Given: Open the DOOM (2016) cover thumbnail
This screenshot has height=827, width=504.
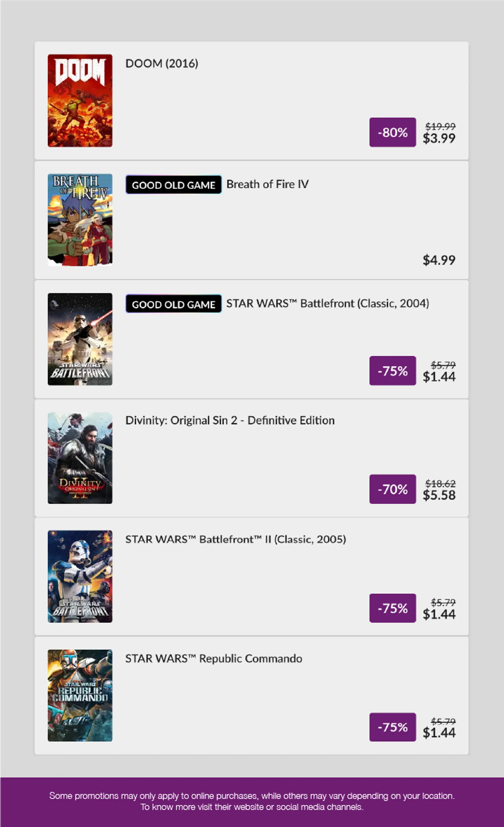Looking at the screenshot, I should [80, 101].
